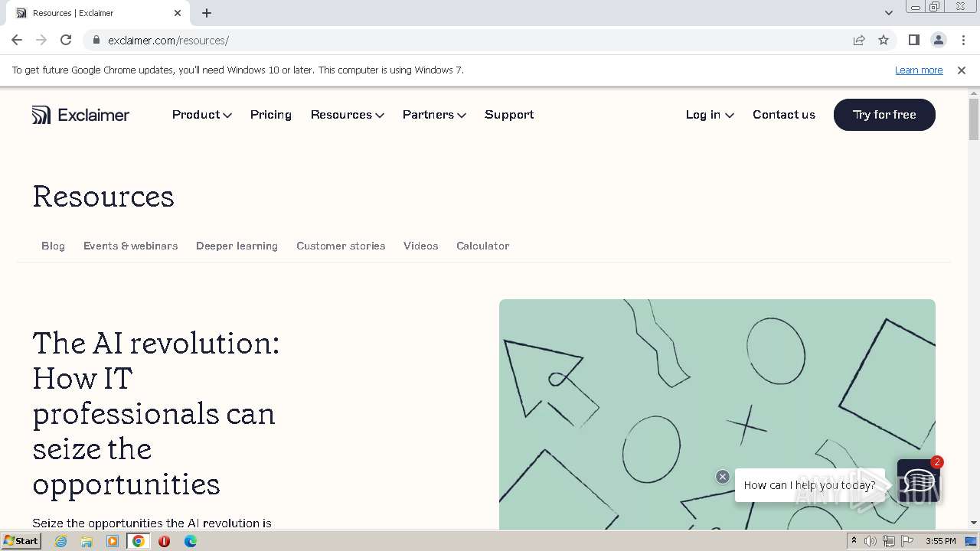980x551 pixels.
Task: Click the page vertical scrollbar thumb
Action: pyautogui.click(x=974, y=119)
